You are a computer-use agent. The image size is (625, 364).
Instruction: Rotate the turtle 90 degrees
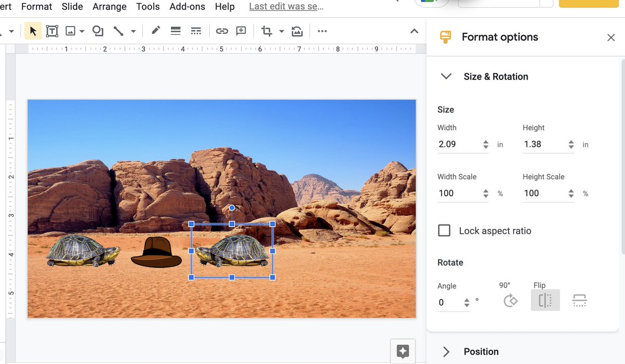[x=510, y=300]
